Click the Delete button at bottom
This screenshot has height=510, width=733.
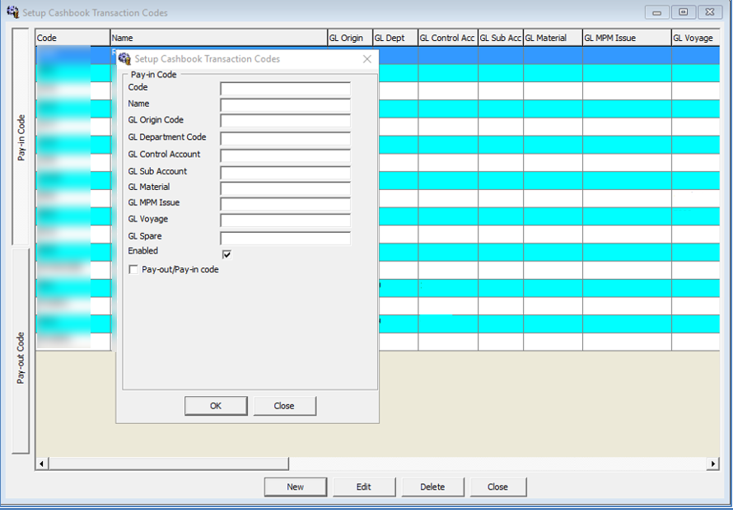(x=432, y=487)
